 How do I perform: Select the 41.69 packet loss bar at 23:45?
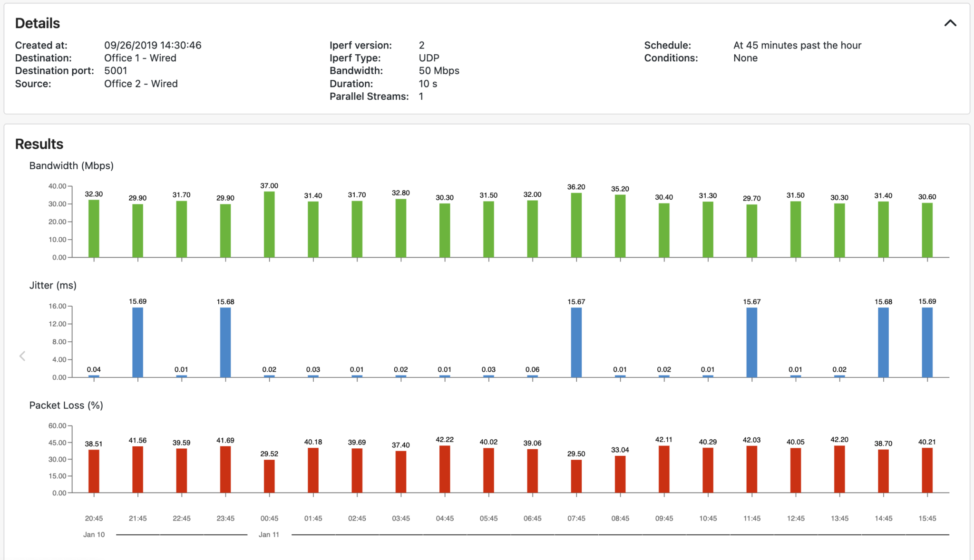click(225, 468)
